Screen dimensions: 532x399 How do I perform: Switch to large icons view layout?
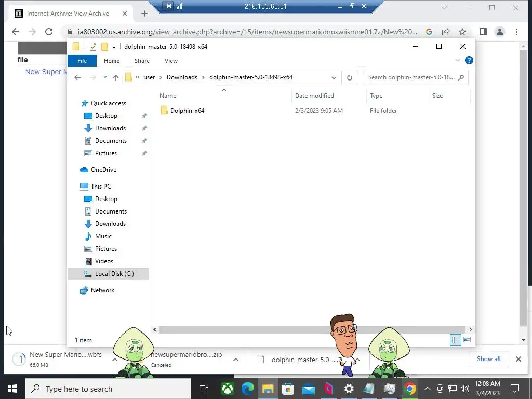click(x=467, y=340)
